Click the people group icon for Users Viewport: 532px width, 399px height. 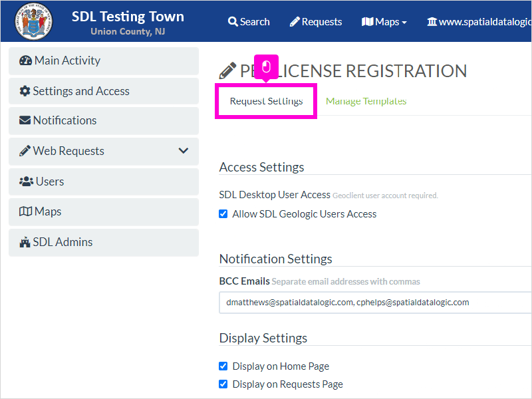pyautogui.click(x=26, y=181)
